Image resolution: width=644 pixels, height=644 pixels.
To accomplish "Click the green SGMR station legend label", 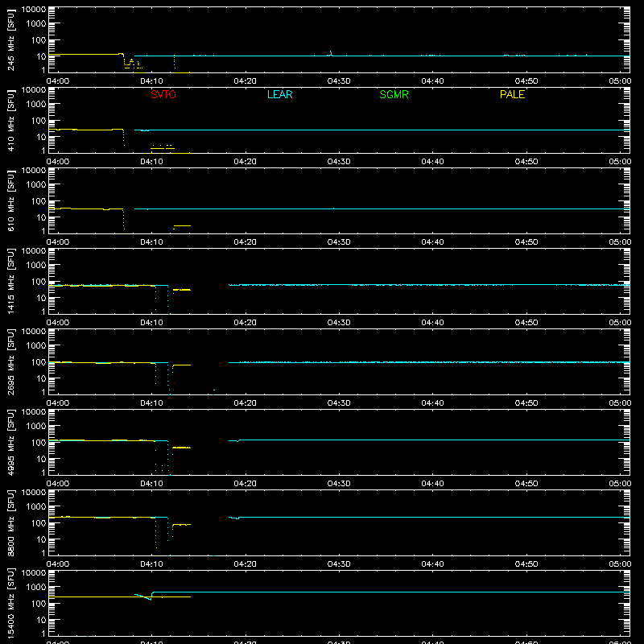I will 394,94.
